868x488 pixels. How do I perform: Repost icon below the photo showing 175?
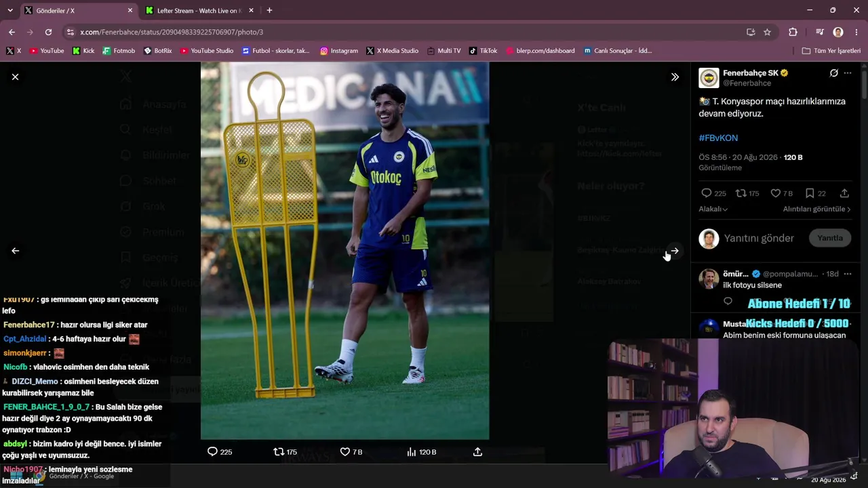[x=279, y=451]
